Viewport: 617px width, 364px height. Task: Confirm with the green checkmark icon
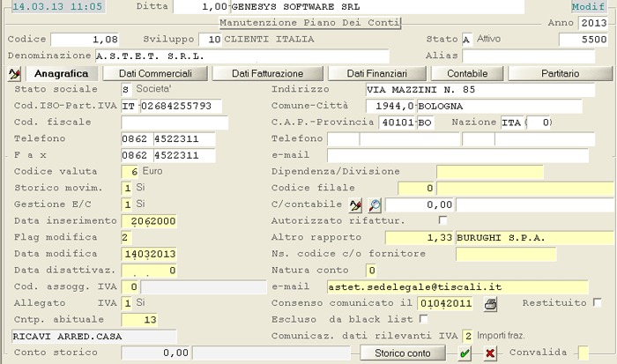pos(465,353)
